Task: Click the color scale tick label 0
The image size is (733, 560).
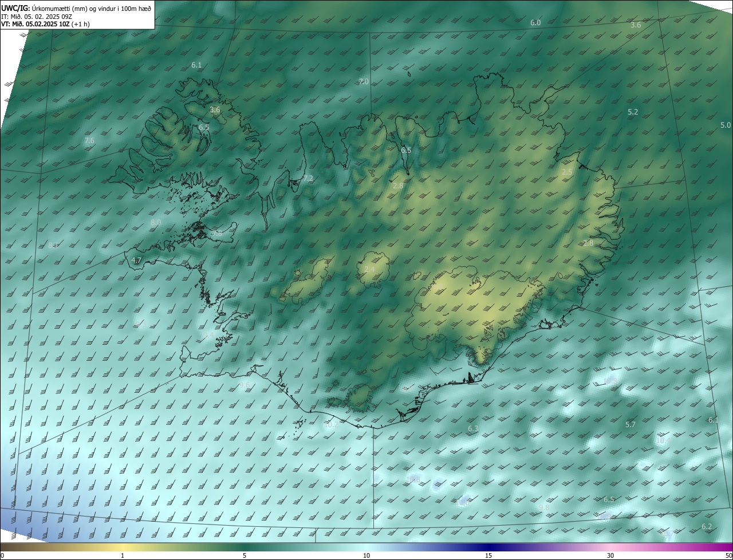Action: click(x=2, y=555)
